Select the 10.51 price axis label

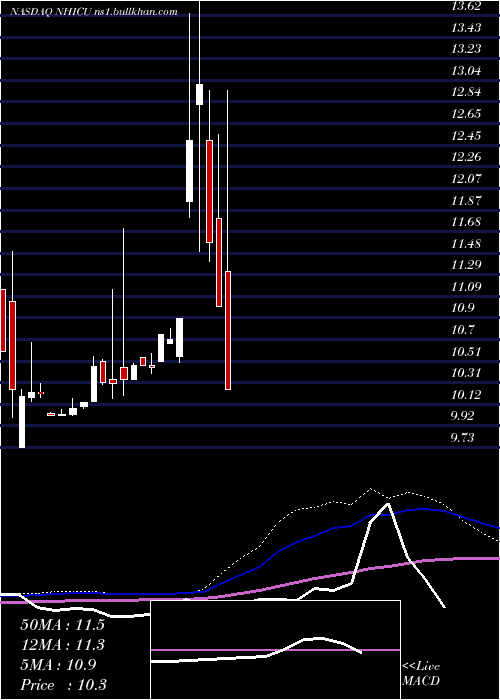point(466,352)
